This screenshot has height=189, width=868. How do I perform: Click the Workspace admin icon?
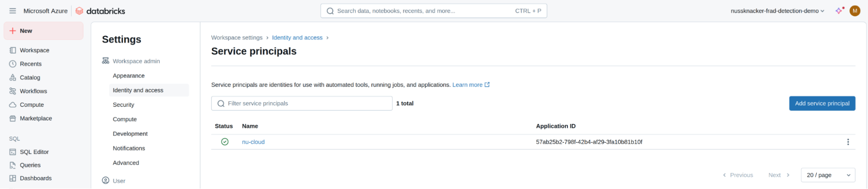tap(106, 61)
